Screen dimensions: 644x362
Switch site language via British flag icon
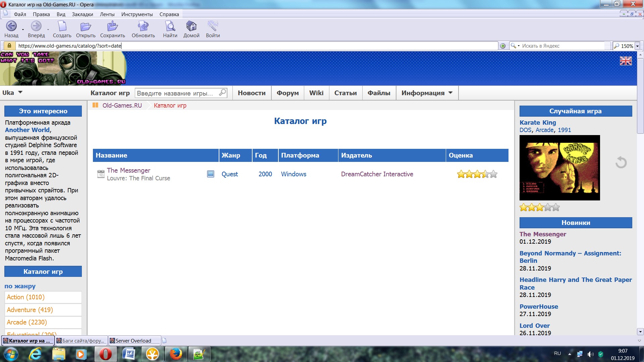(x=626, y=61)
